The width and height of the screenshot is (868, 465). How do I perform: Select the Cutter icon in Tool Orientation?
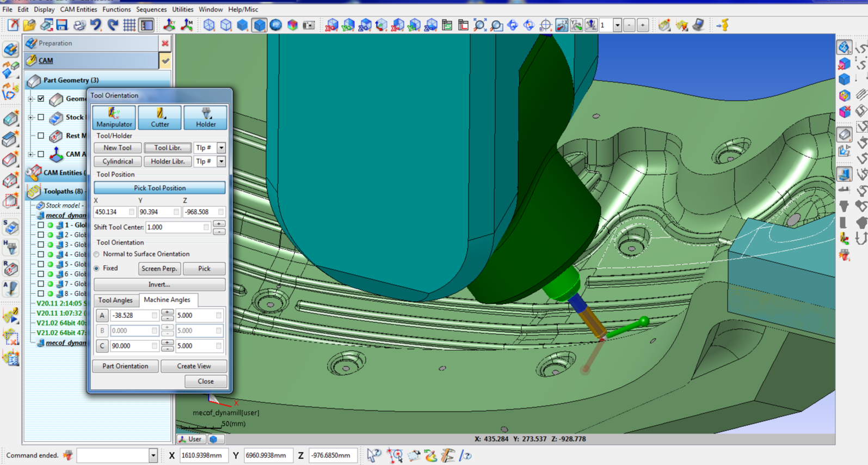(159, 117)
